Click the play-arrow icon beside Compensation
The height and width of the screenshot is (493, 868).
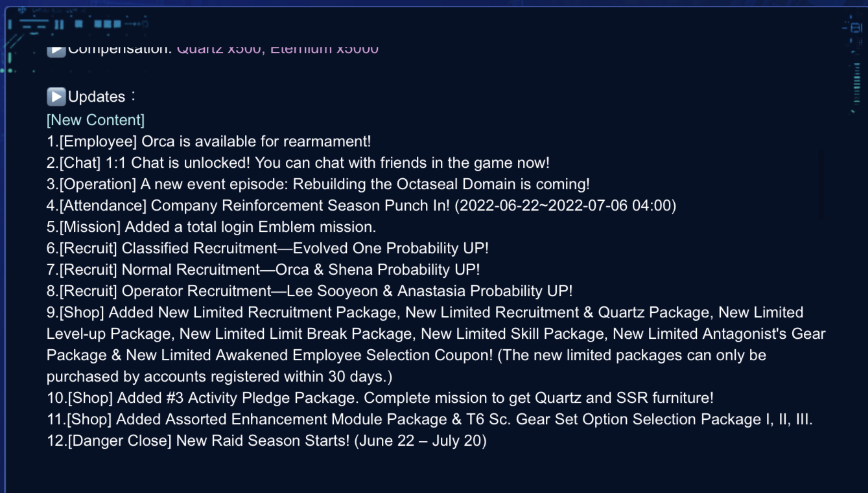56,49
